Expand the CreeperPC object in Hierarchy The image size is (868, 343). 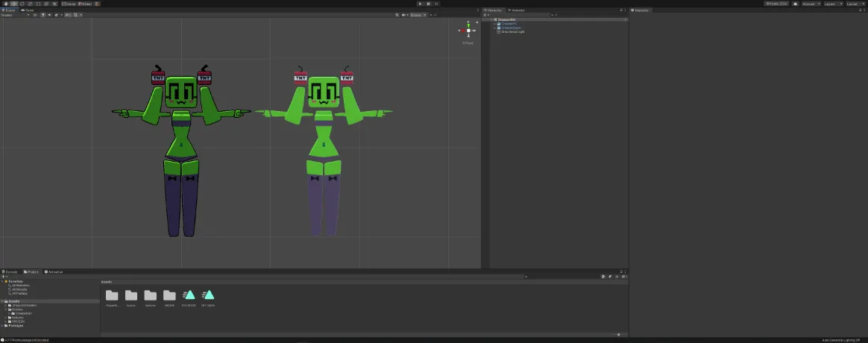click(x=494, y=24)
